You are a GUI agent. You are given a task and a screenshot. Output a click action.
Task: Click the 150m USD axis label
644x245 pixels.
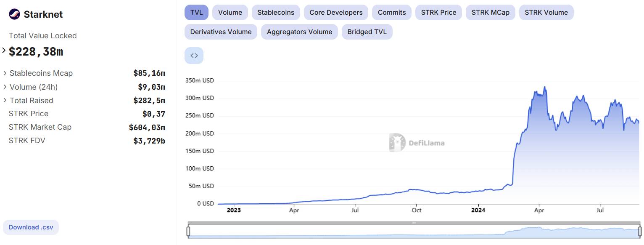pos(200,151)
